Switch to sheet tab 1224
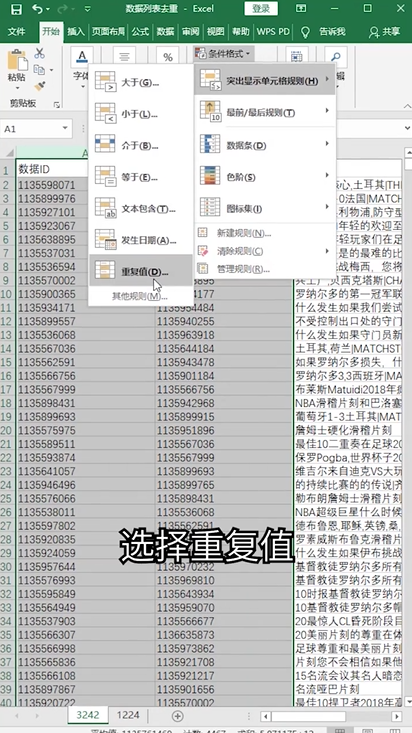 128,715
